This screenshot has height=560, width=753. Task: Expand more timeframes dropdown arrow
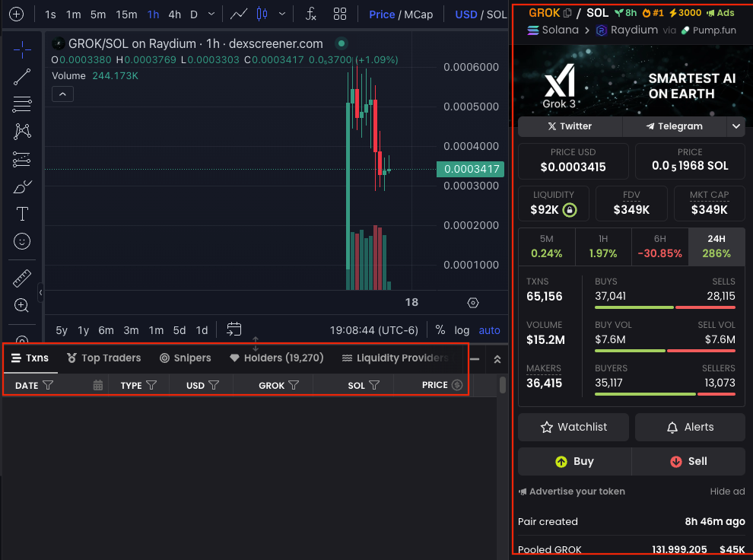[211, 14]
